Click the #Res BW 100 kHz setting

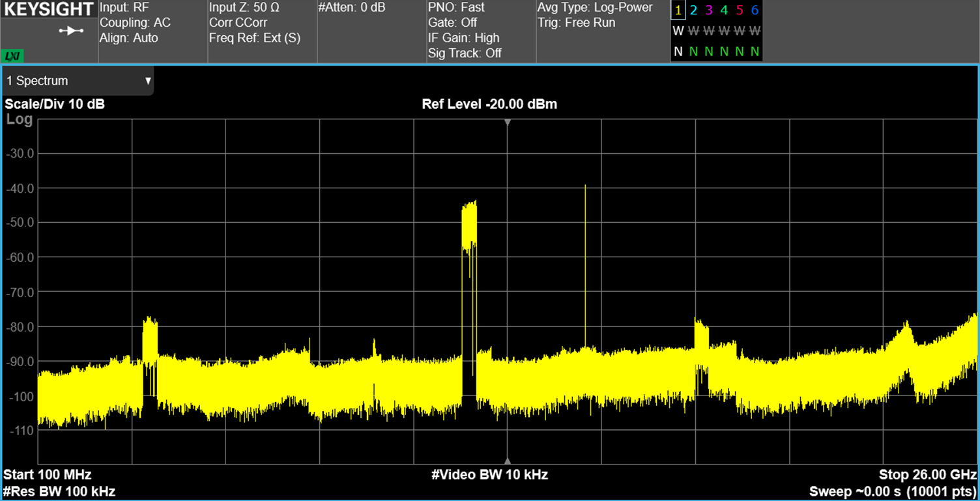point(59,491)
